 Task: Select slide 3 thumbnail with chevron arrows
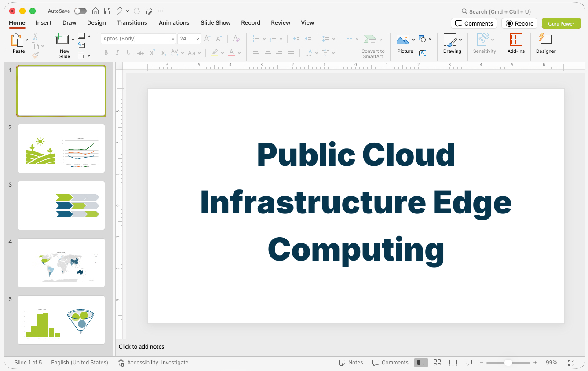click(x=62, y=206)
